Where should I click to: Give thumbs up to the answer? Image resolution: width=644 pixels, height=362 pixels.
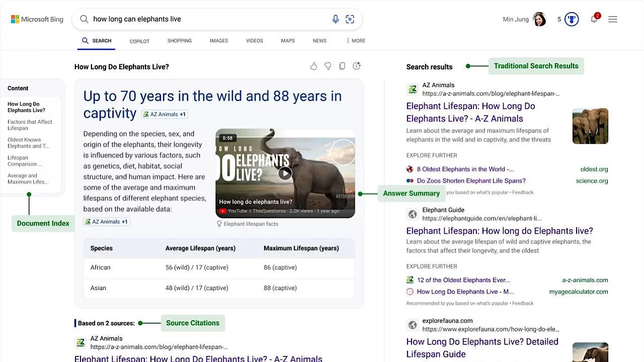[313, 66]
